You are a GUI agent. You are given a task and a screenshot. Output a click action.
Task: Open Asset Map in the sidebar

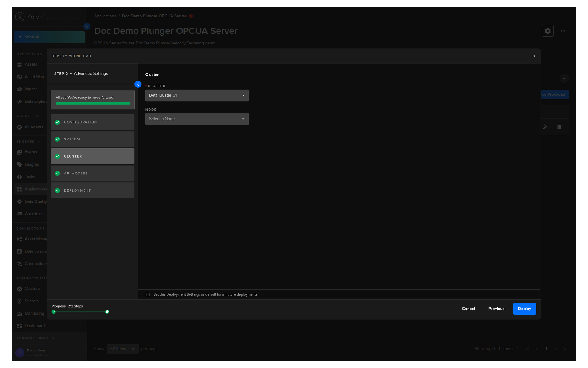tap(31, 77)
